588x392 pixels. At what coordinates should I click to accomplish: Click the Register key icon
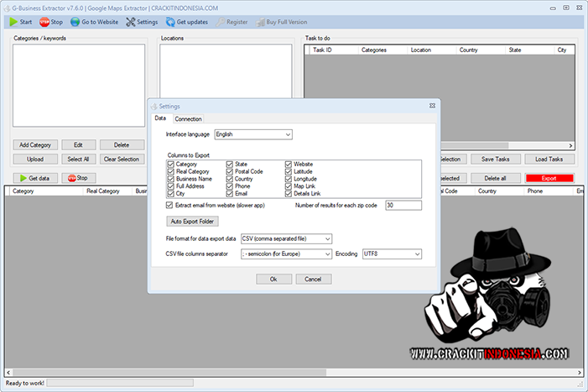point(220,21)
